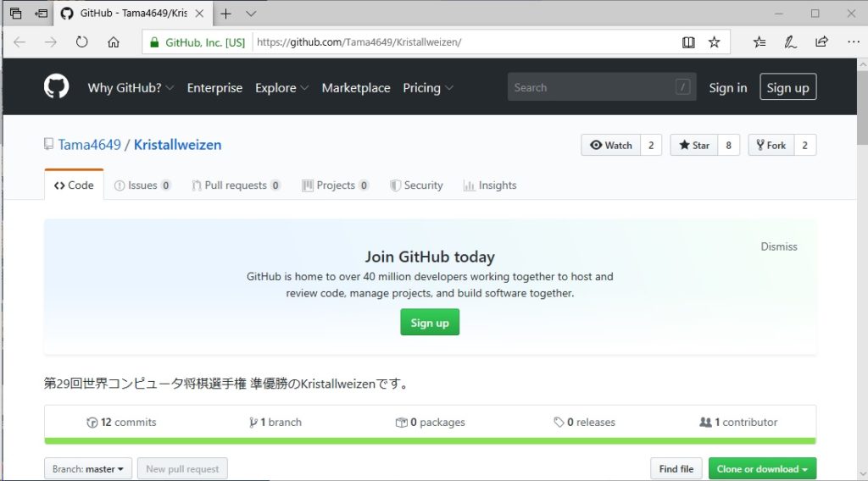This screenshot has height=481, width=868.
Task: Set these tabs aside icon
Action: [x=42, y=14]
